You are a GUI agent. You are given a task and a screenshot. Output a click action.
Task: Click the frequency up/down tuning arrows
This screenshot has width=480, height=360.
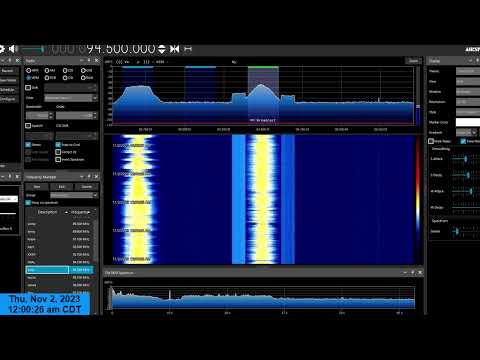(162, 49)
